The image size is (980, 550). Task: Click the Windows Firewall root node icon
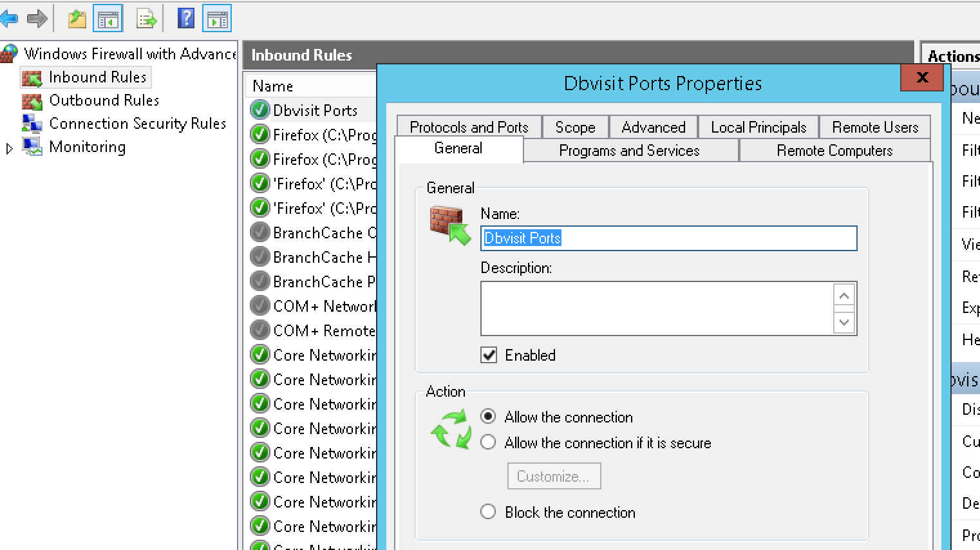point(9,53)
